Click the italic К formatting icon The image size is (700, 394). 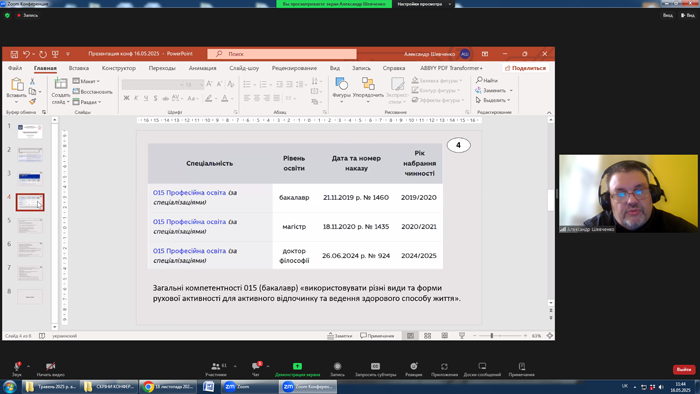pos(136,98)
